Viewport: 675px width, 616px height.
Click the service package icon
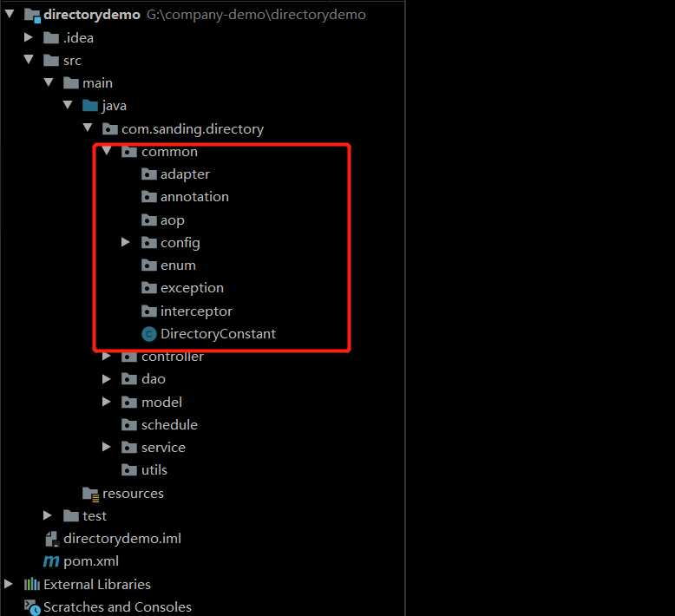[129, 448]
